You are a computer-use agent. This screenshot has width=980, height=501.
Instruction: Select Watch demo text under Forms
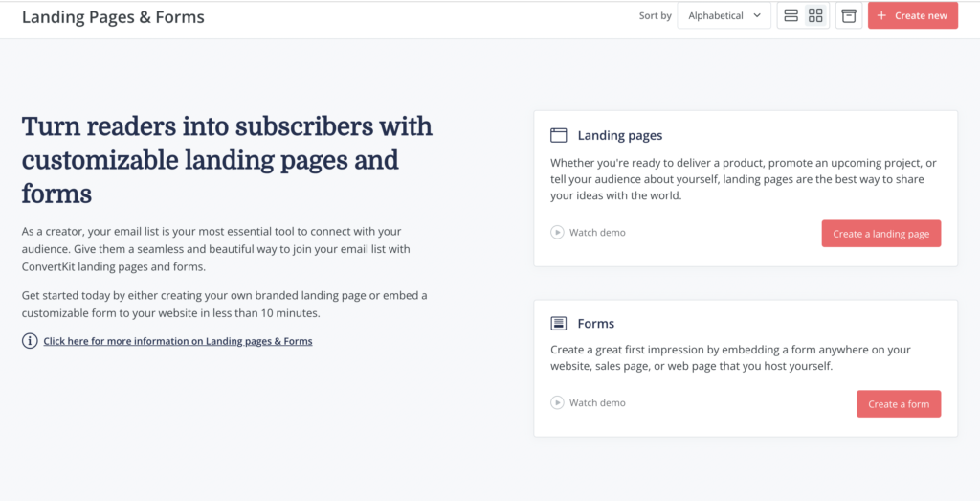coord(597,403)
